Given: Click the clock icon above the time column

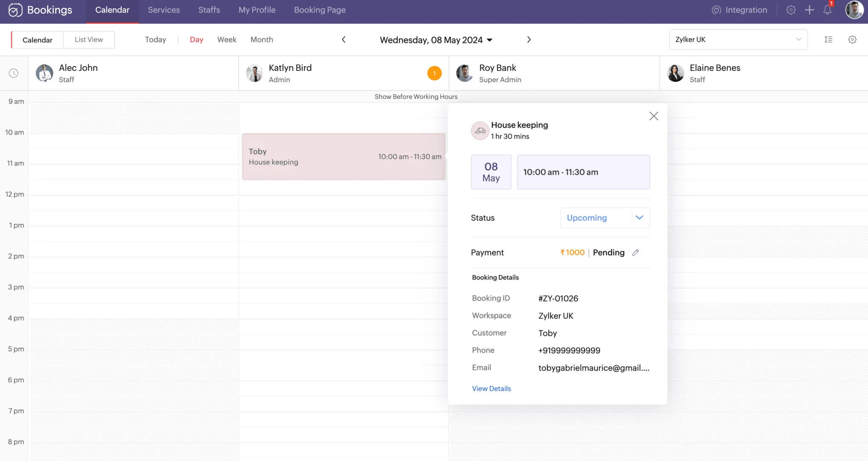Looking at the screenshot, I should (x=14, y=73).
